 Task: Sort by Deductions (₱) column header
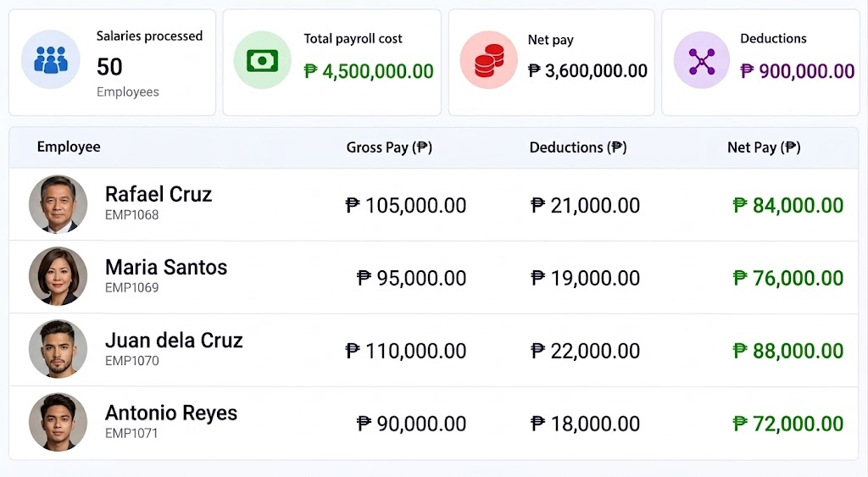(578, 147)
